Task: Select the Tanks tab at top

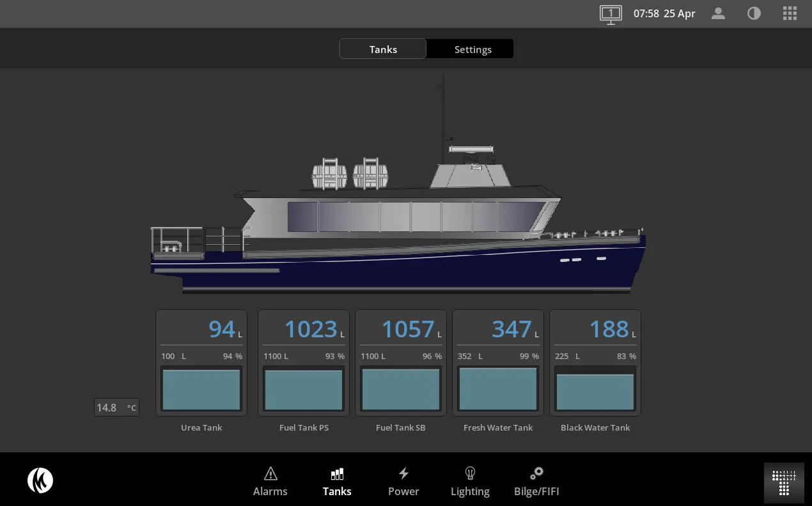Action: click(x=383, y=49)
